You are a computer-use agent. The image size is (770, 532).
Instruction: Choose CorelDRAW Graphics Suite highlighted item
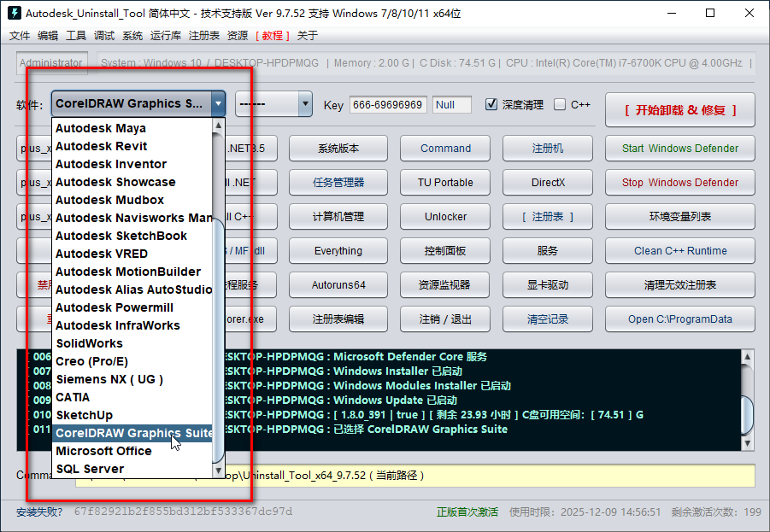132,433
